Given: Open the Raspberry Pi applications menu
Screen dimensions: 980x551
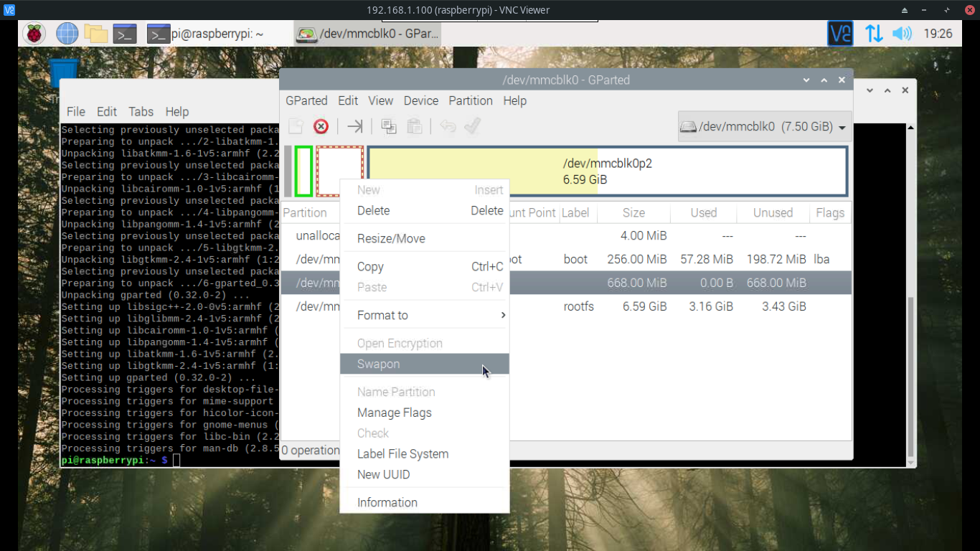Looking at the screenshot, I should point(34,34).
